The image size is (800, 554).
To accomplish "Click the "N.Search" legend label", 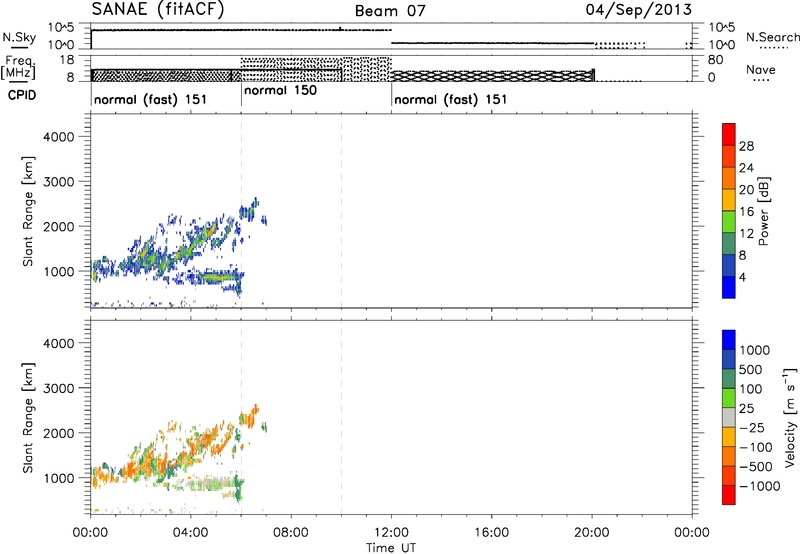I will 772,37.
